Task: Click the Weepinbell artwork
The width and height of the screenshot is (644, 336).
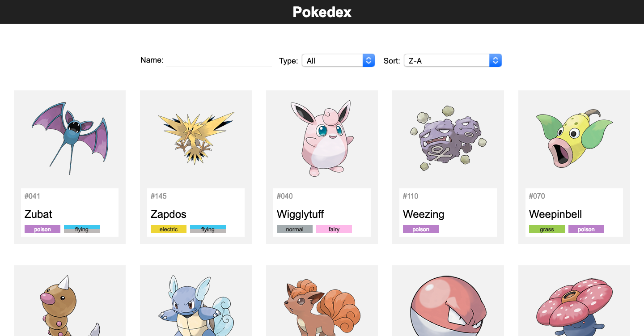Action: [574, 138]
